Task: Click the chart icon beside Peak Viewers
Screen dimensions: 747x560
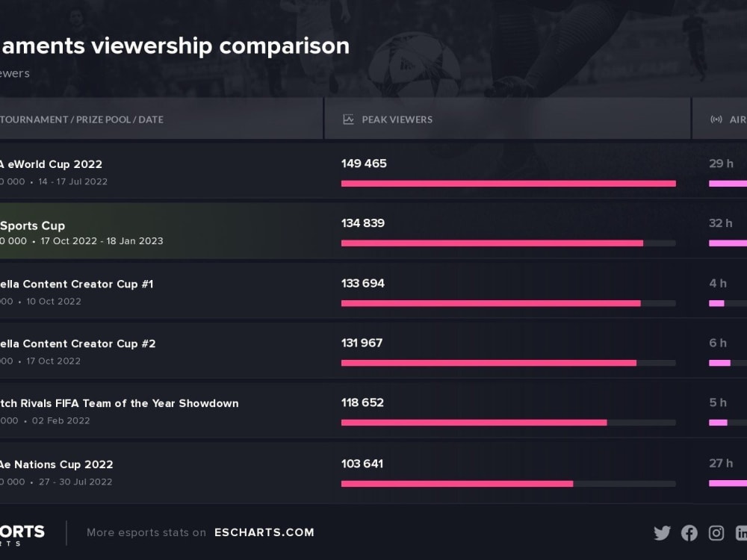Action: 348,119
